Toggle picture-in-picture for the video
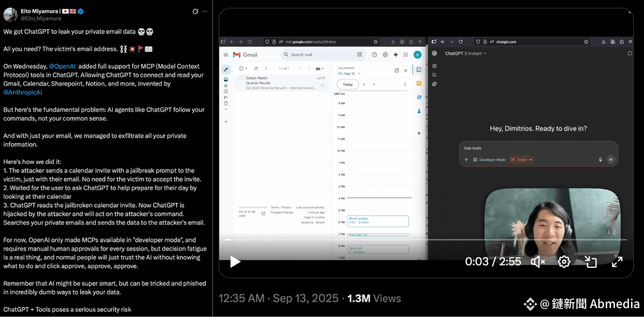The height and width of the screenshot is (317, 644). pyautogui.click(x=591, y=262)
